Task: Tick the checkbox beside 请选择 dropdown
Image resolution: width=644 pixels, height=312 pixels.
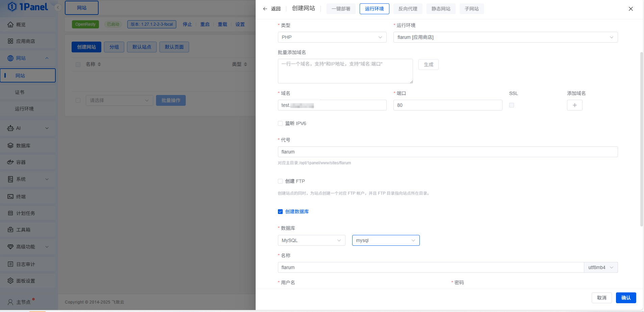Action: pos(78,100)
